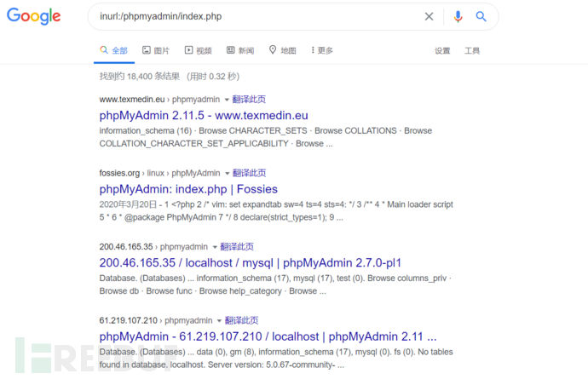Open phpMyAdmin: index.php | Fossies result

188,189
